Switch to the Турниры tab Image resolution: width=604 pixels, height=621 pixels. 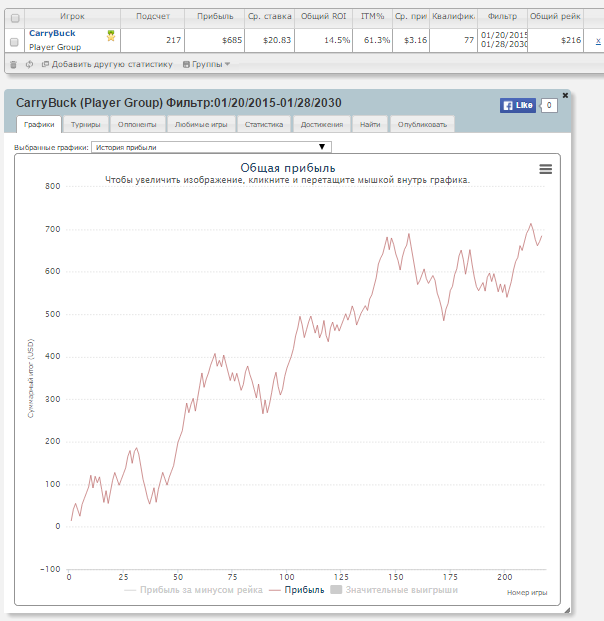point(85,125)
